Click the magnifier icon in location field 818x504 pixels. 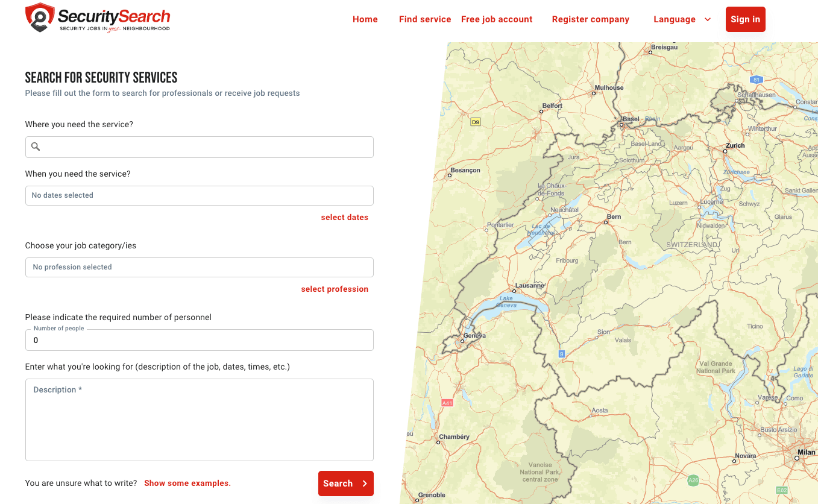[36, 146]
